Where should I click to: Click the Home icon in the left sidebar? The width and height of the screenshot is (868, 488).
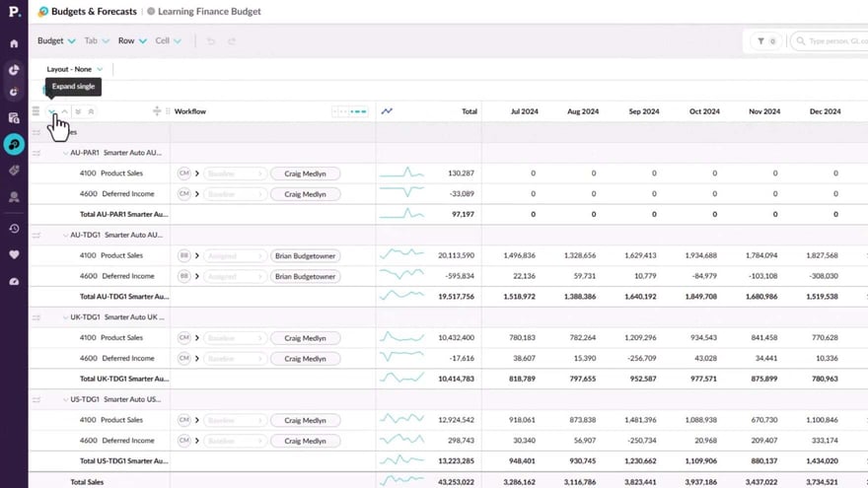coord(14,43)
